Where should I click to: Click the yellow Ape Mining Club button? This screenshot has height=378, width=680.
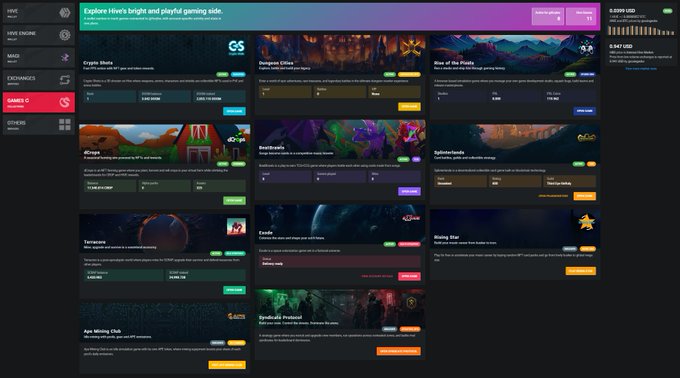point(227,365)
